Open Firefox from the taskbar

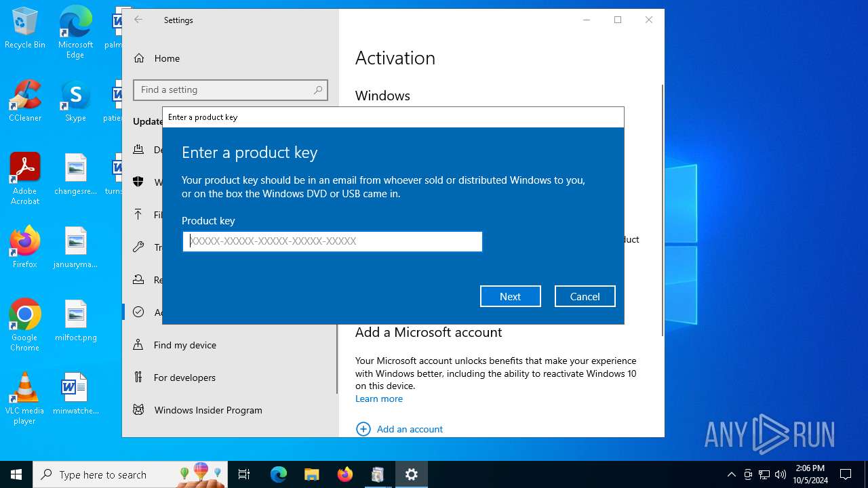tap(345, 474)
